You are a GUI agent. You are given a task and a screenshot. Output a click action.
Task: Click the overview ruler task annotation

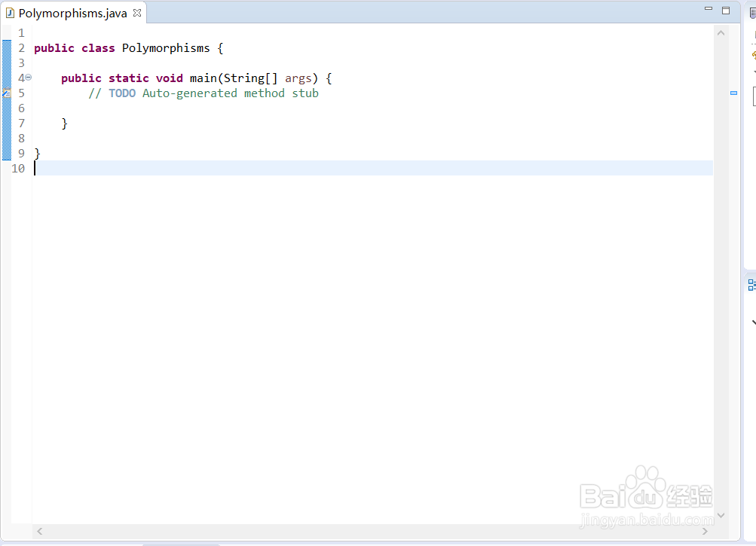coord(734,93)
